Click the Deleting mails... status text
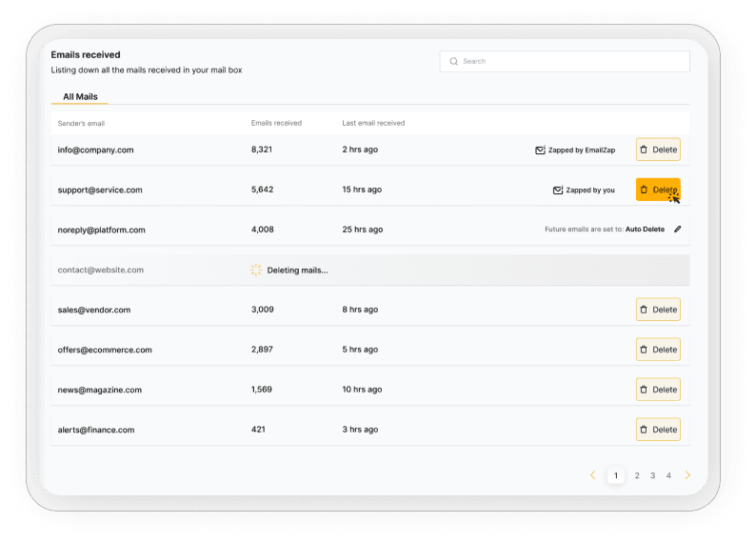Image resolution: width=756 pixels, height=542 pixels. click(x=297, y=271)
